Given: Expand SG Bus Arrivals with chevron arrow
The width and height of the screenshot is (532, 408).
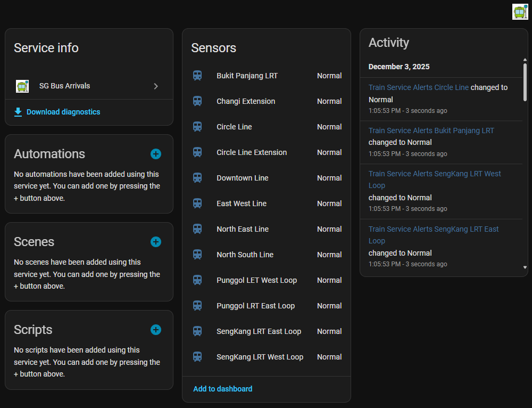Looking at the screenshot, I should point(156,86).
